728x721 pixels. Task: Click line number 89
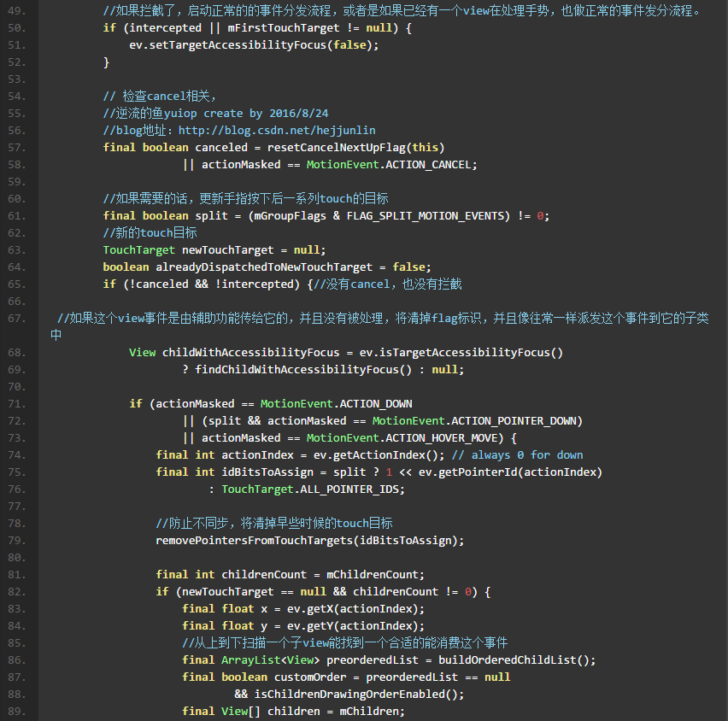point(17,712)
